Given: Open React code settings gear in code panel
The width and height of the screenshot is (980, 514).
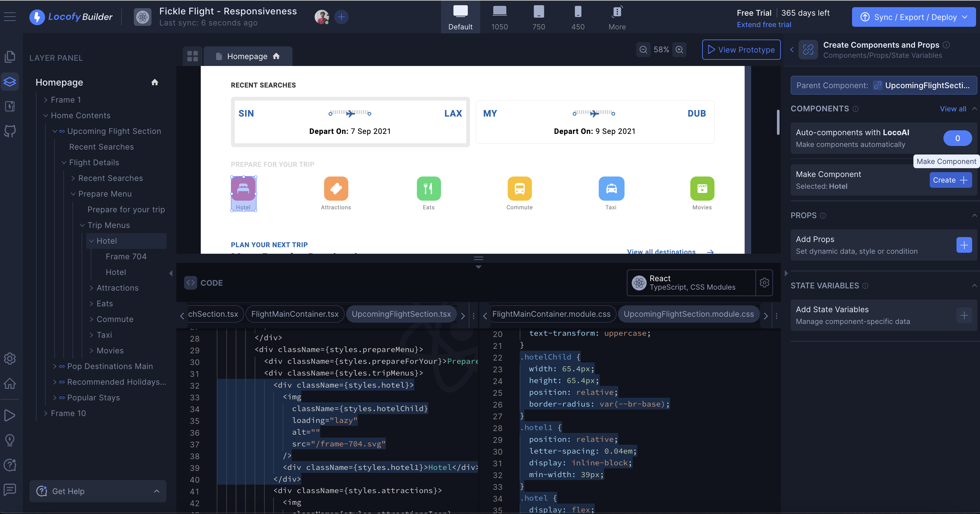Looking at the screenshot, I should point(765,283).
